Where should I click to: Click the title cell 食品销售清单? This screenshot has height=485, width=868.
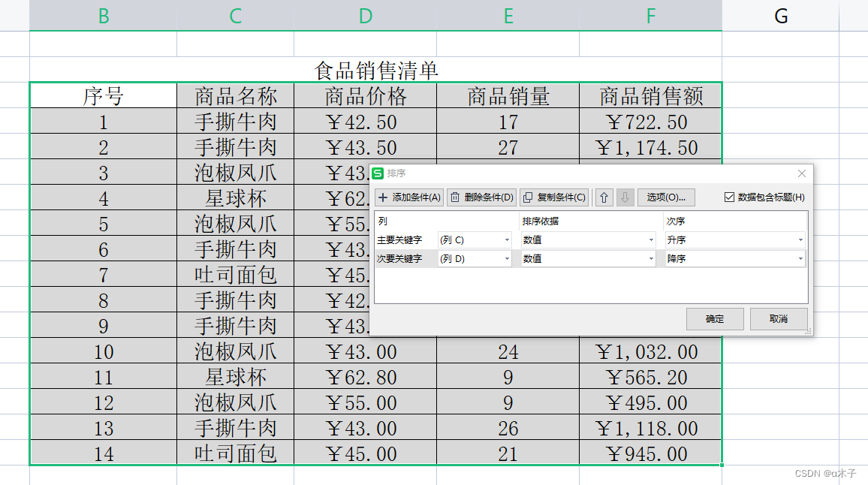(x=376, y=70)
